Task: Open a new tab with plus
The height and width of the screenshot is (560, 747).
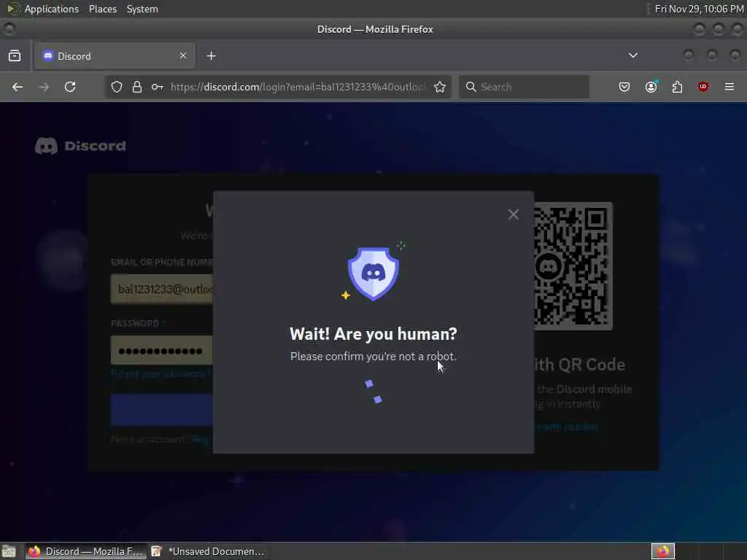Action: (211, 56)
